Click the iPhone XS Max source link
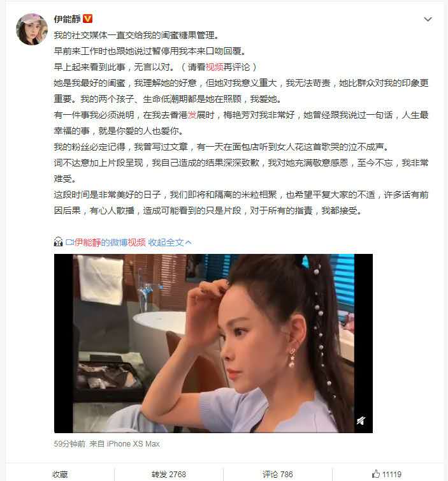 (133, 444)
